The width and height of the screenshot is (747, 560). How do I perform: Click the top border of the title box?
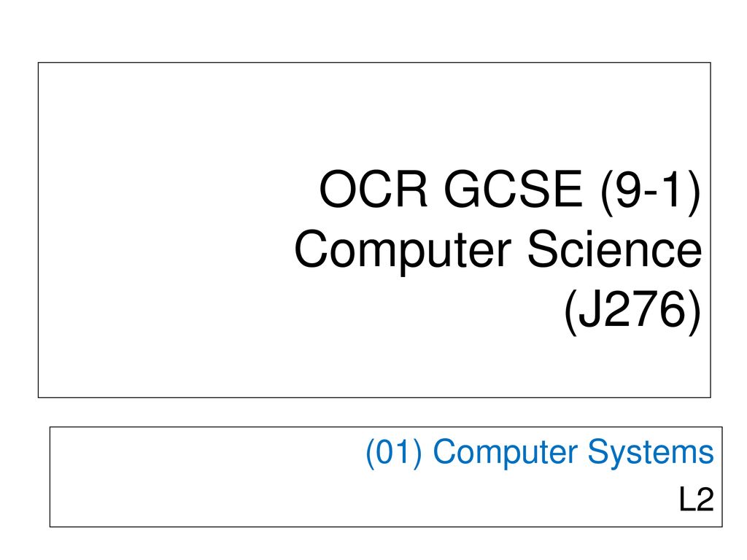(x=374, y=63)
